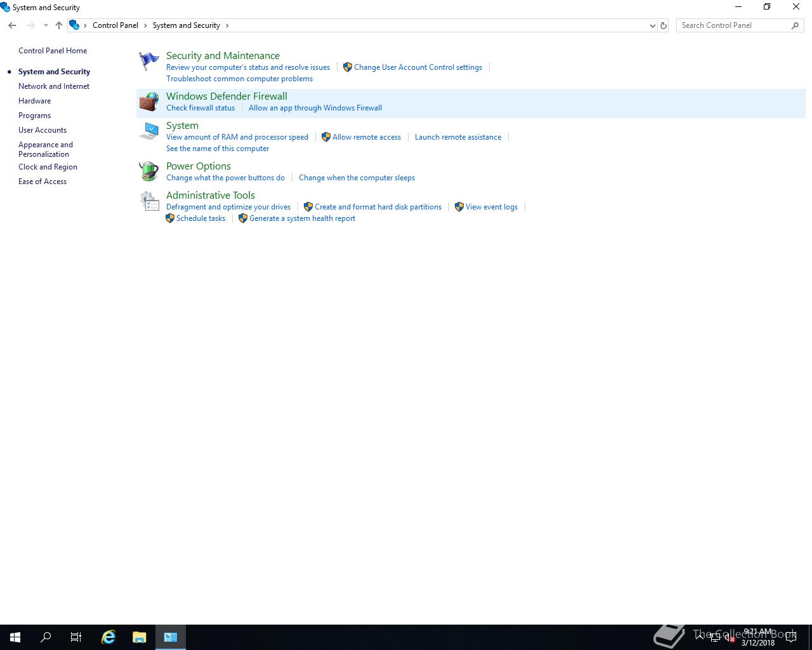
Task: Open Administrative Tools heading
Action: tap(211, 196)
